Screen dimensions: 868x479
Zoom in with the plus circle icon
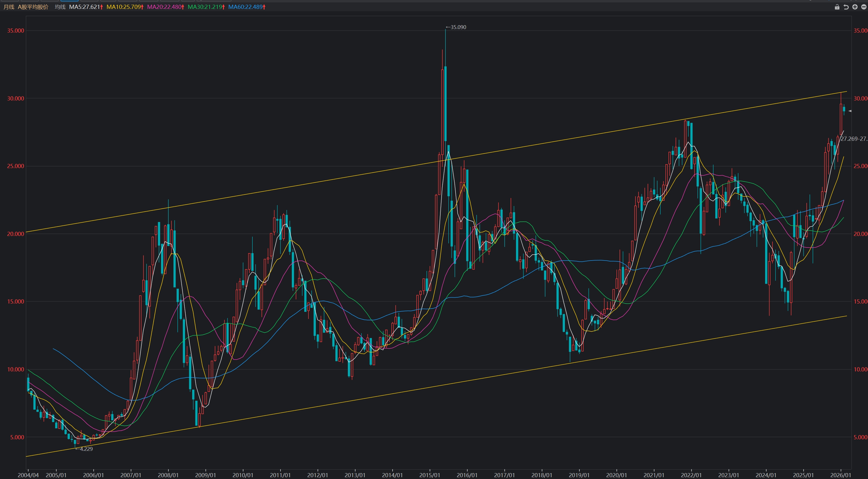tap(855, 7)
